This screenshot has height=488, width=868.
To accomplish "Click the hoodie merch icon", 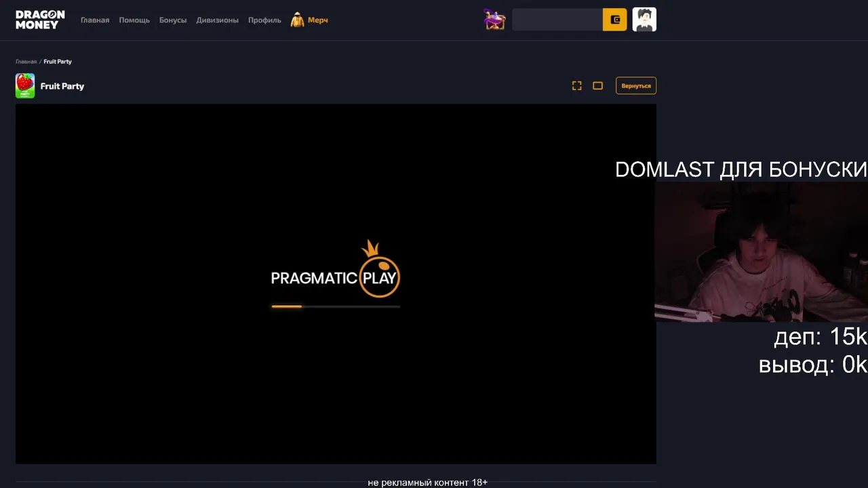I will pos(297,20).
